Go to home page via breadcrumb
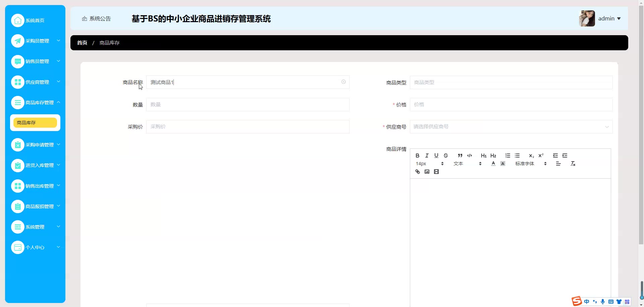The image size is (644, 307). coord(82,43)
